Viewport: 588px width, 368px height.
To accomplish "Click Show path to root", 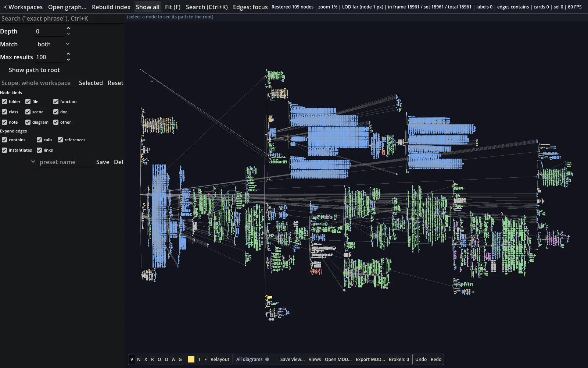I will [34, 70].
